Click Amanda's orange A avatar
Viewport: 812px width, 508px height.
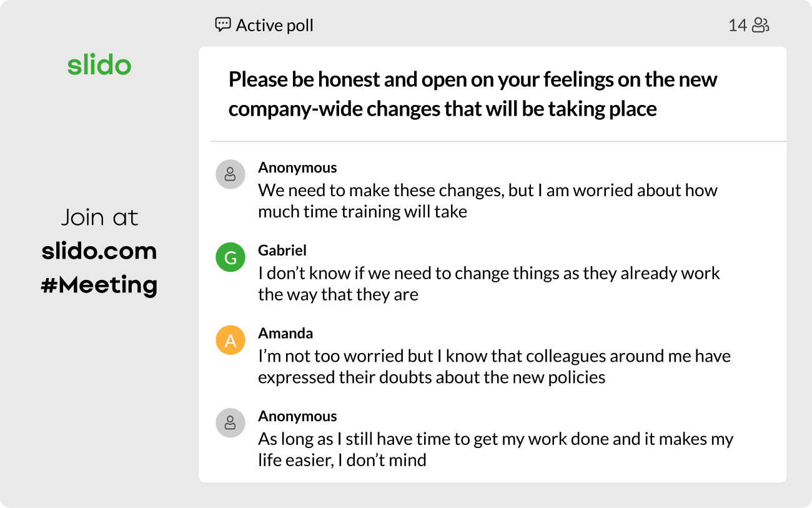pos(230,341)
